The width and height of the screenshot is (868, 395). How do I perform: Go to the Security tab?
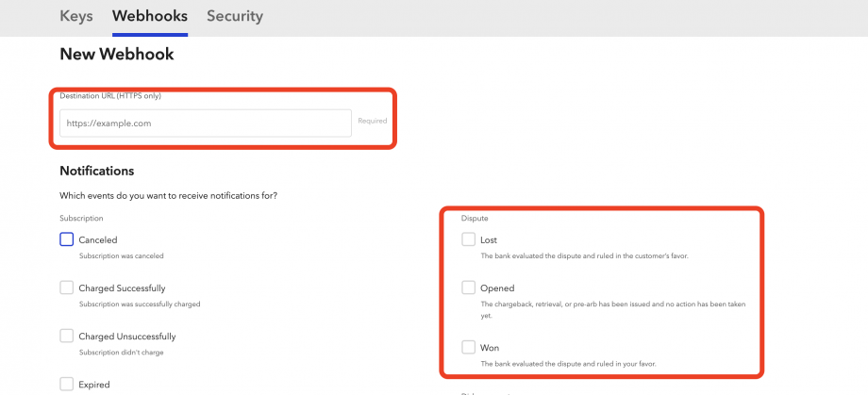click(x=235, y=16)
